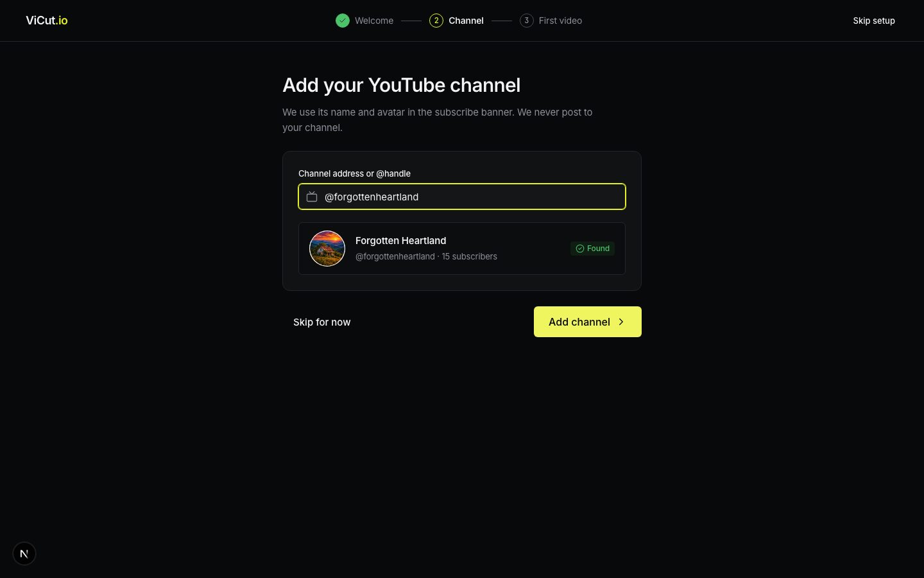Click the @forgottenheartland · 15 subscribers text

426,256
